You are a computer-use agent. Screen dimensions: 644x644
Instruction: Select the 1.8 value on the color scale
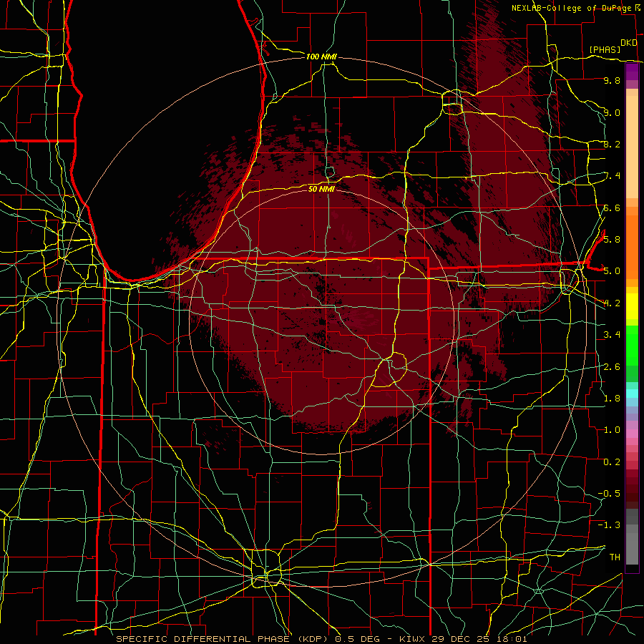coord(612,398)
